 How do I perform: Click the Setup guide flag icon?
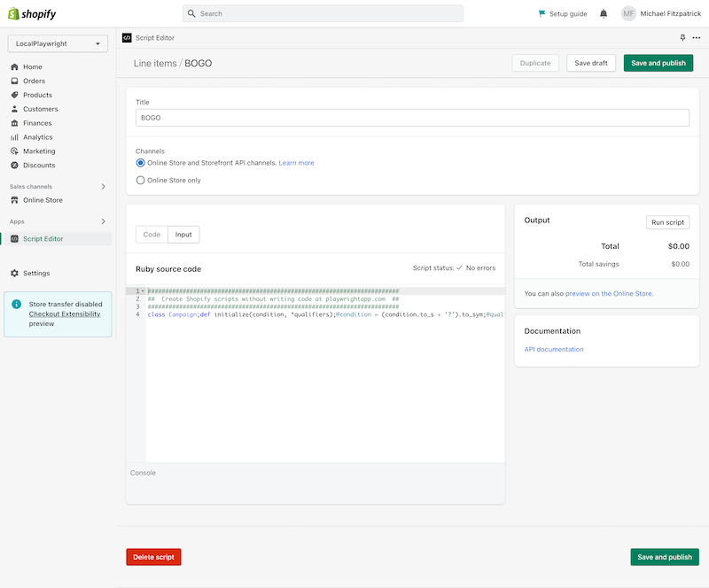tap(541, 14)
